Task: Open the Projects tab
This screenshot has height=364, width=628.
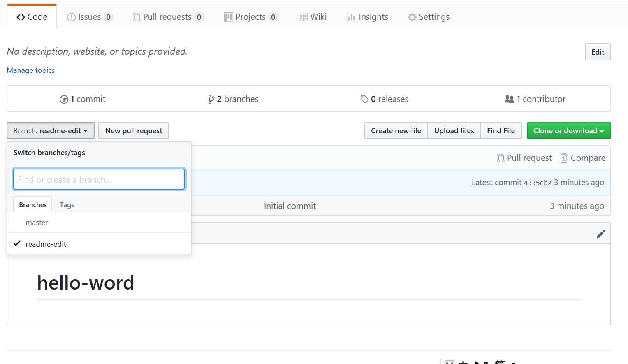Action: click(x=251, y=17)
